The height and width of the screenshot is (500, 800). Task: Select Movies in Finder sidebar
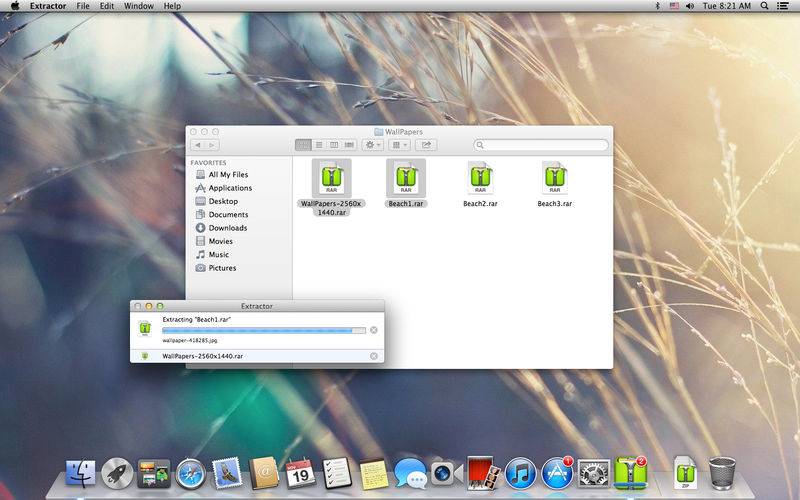214,241
